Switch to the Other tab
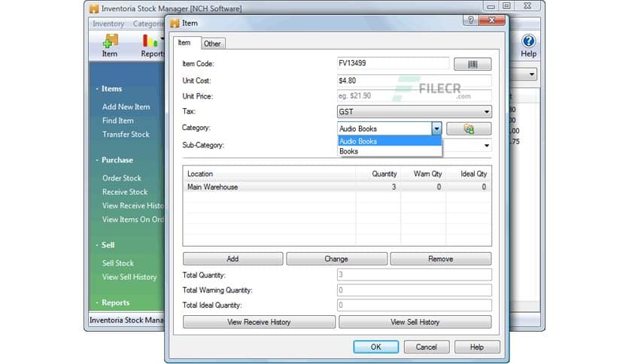Viewport: 629px width, 364px height. click(x=212, y=44)
